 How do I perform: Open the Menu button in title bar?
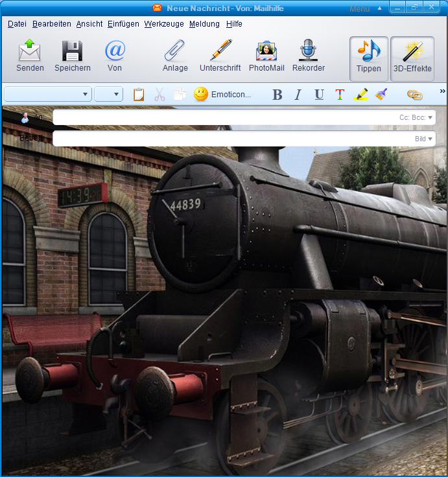pyautogui.click(x=359, y=9)
